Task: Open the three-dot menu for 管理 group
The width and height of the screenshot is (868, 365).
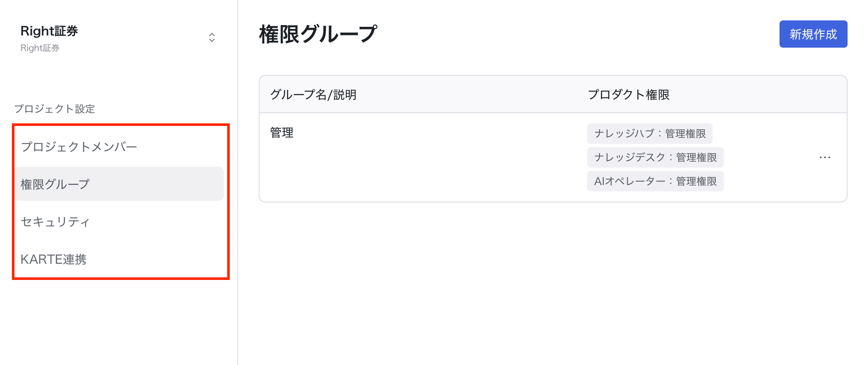Action: click(x=825, y=157)
